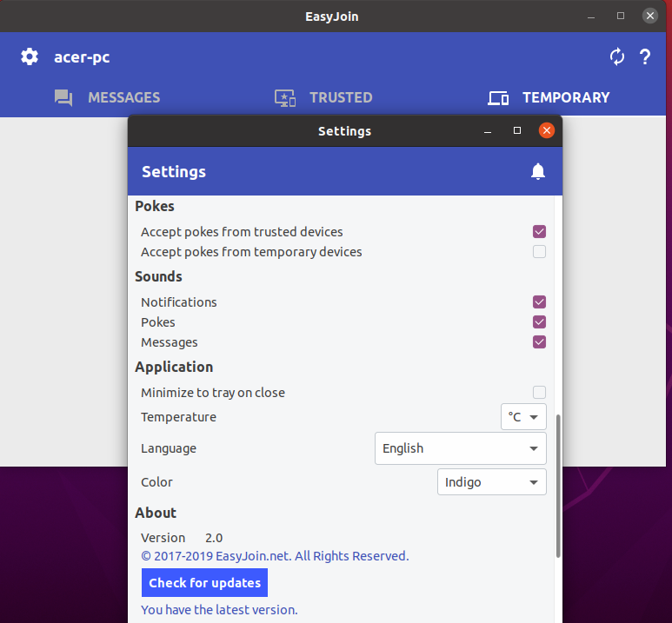Switch to the MESSAGES tab

click(x=107, y=97)
